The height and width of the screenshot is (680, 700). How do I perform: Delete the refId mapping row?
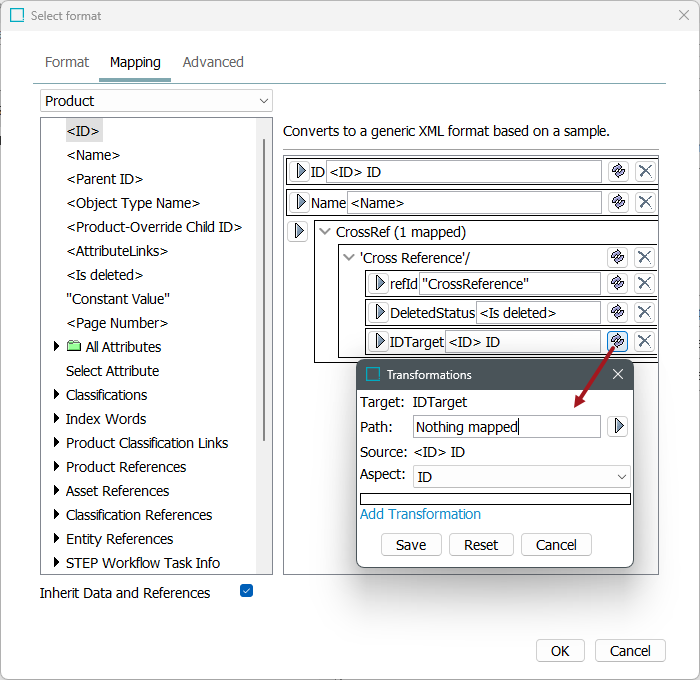coord(645,284)
